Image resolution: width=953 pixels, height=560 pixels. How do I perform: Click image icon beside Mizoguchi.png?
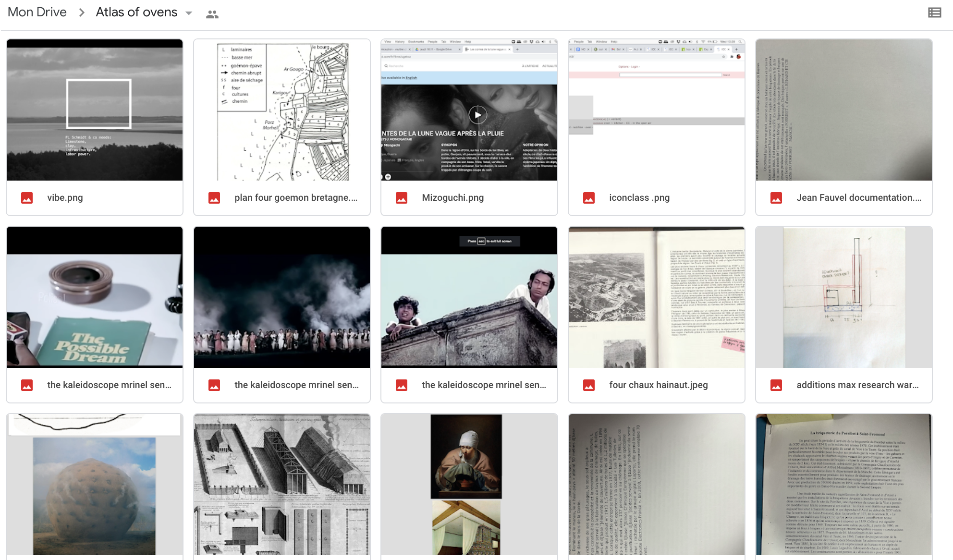click(x=402, y=198)
